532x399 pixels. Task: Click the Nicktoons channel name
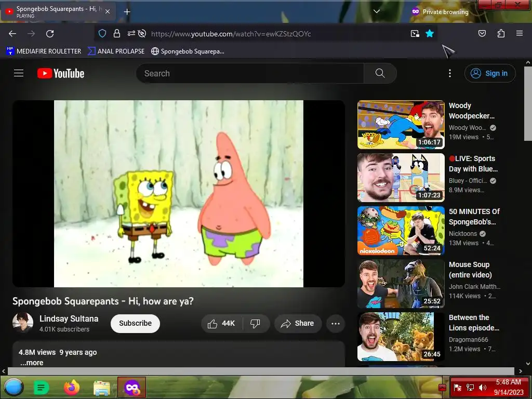(x=463, y=233)
